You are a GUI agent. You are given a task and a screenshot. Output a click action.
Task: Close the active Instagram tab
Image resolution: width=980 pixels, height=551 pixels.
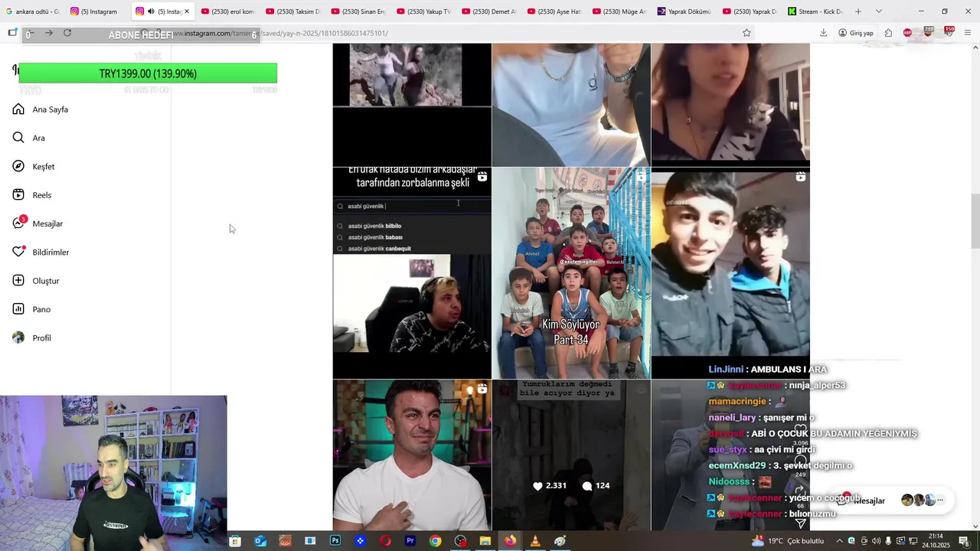pos(186,11)
